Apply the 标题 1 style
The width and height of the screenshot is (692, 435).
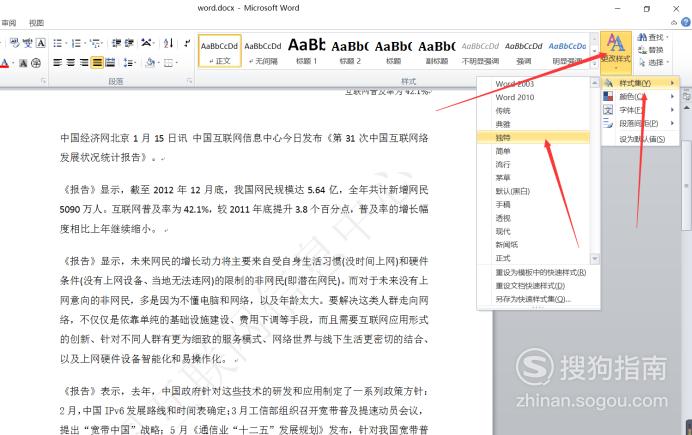(306, 51)
